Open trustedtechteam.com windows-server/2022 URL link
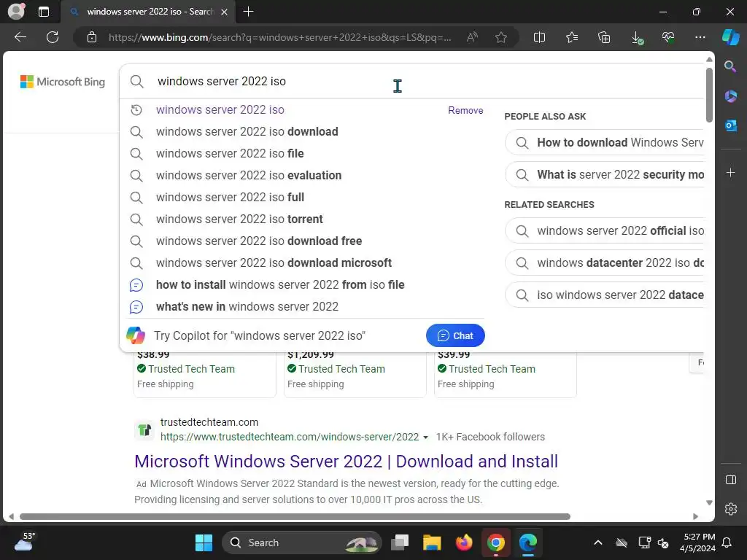Image resolution: width=747 pixels, height=560 pixels. pyautogui.click(x=290, y=437)
